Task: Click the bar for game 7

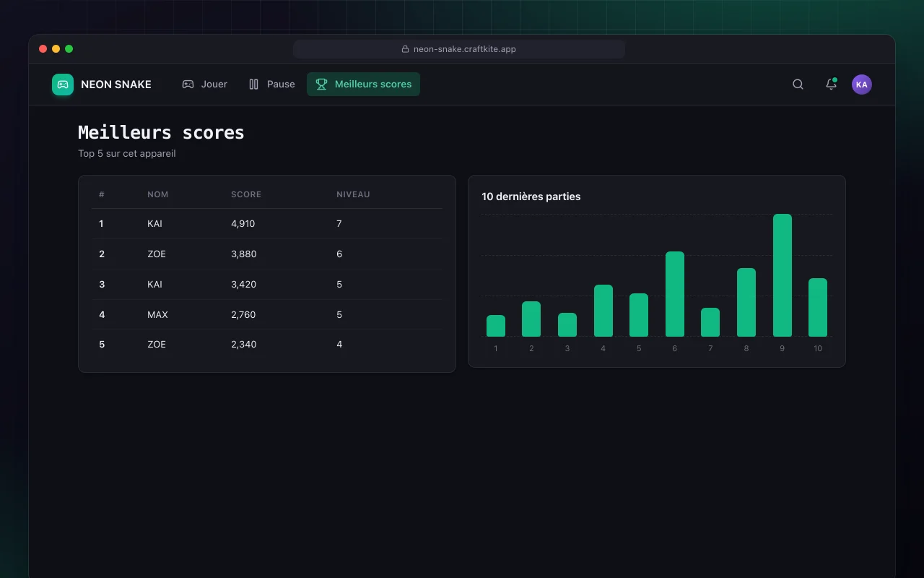Action: (x=710, y=322)
